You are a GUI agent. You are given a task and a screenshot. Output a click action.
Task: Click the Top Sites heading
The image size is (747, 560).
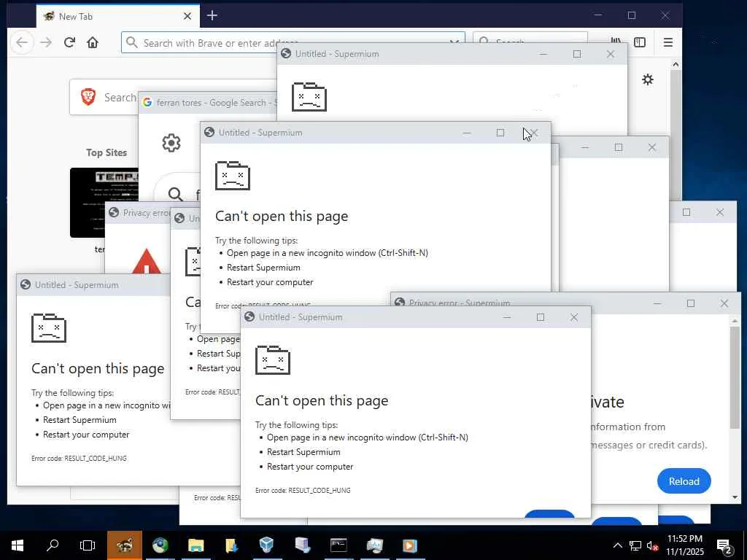pyautogui.click(x=107, y=152)
